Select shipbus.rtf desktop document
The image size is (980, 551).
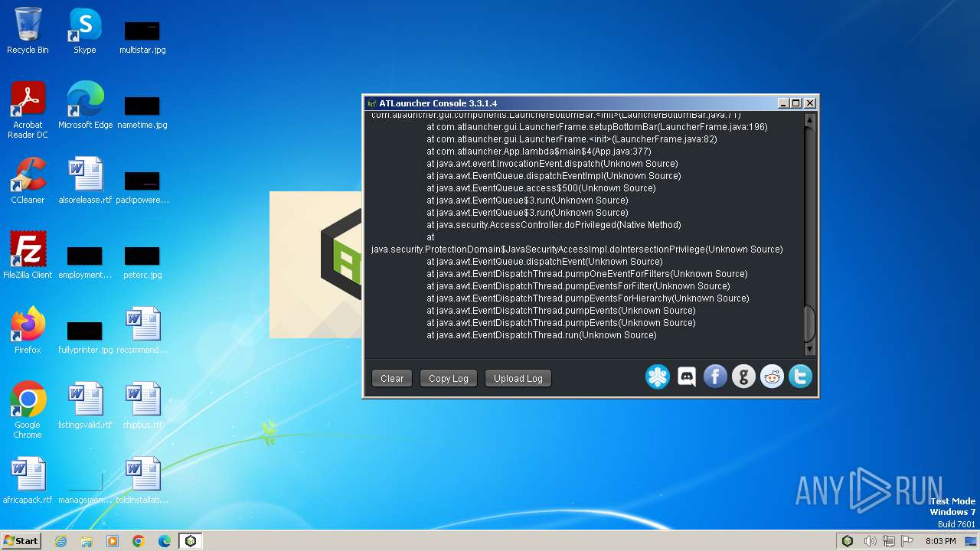142,406
